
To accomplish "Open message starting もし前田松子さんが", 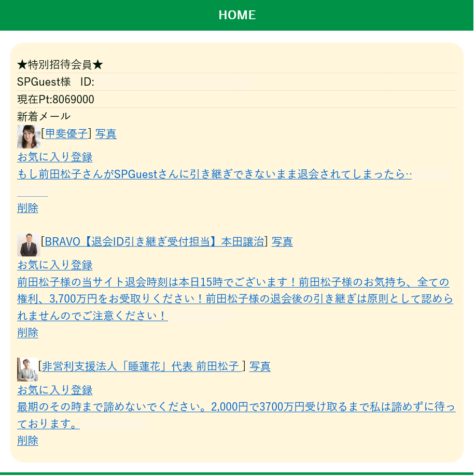I will coord(215,174).
